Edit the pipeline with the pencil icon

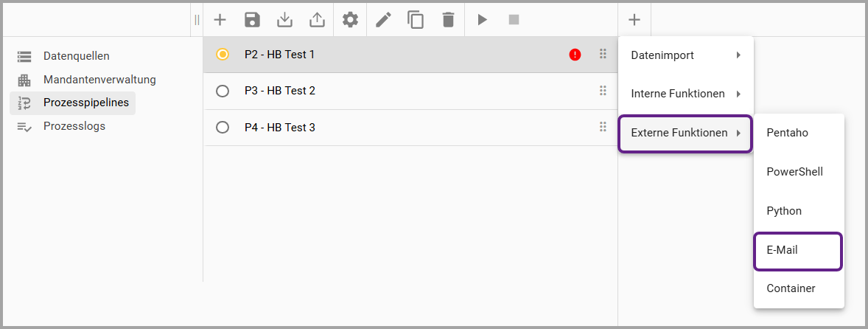point(383,20)
